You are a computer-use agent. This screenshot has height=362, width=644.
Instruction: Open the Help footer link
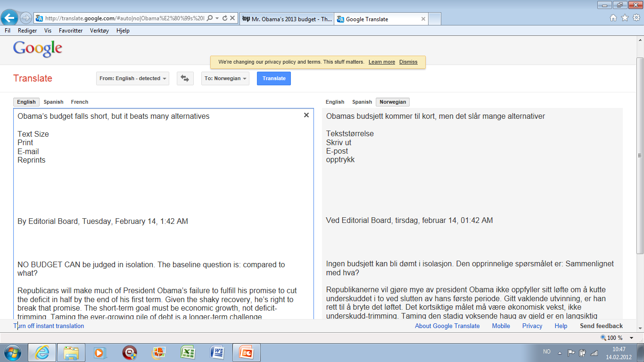561,326
